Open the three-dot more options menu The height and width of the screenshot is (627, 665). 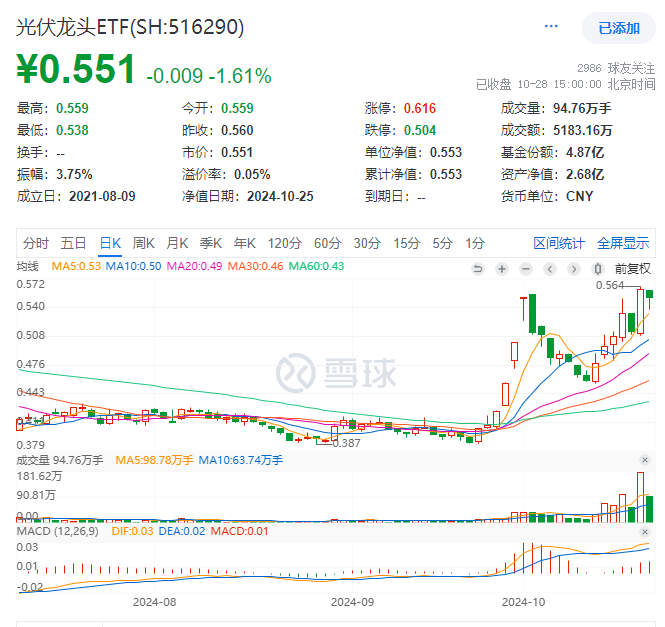click(x=551, y=27)
